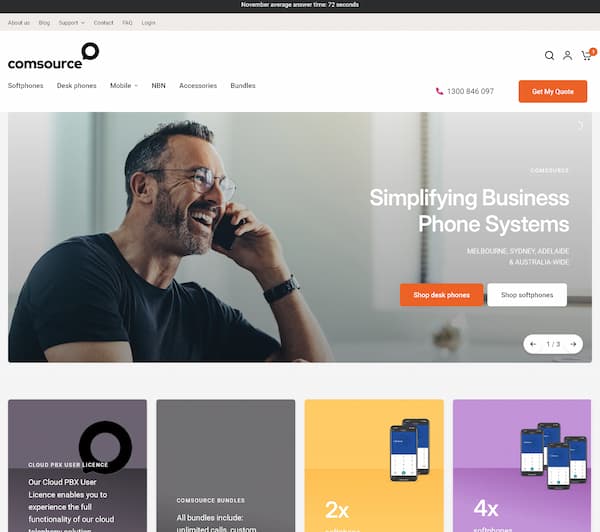Screen dimensions: 600x532
Task: Advance to next slide arrow
Action: pos(573,344)
